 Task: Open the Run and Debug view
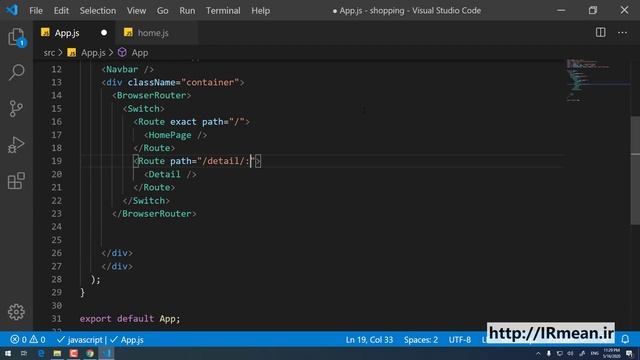tap(16, 144)
